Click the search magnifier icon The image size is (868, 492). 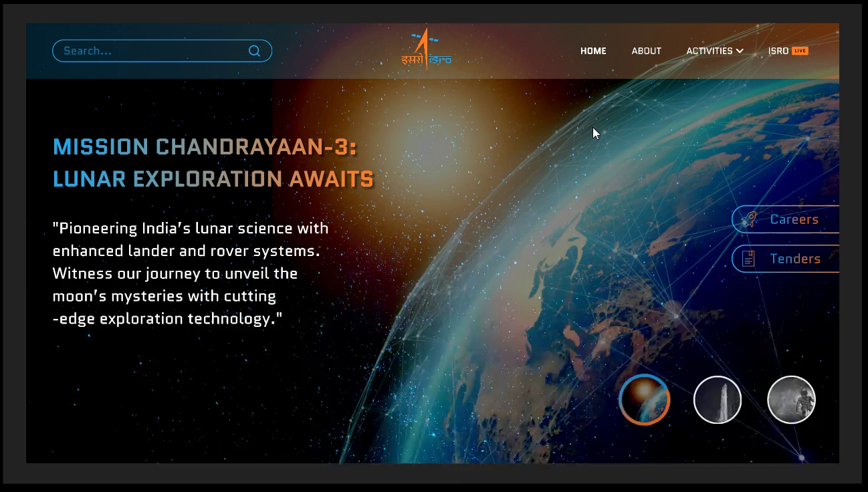[254, 50]
